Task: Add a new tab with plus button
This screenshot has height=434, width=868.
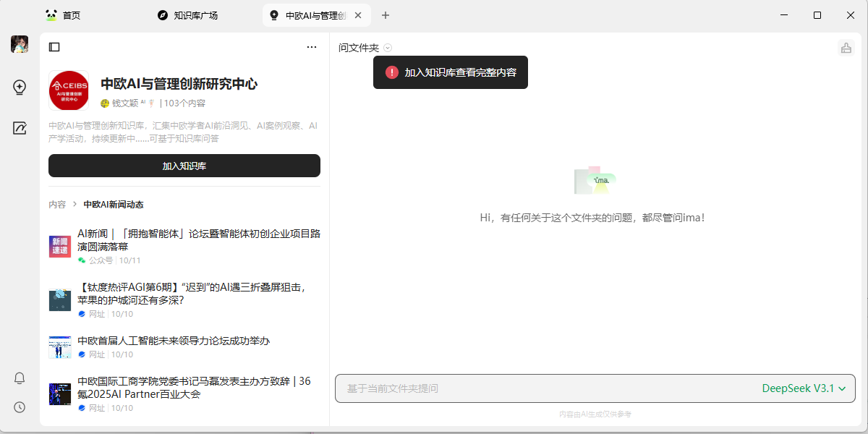Action: pos(386,15)
